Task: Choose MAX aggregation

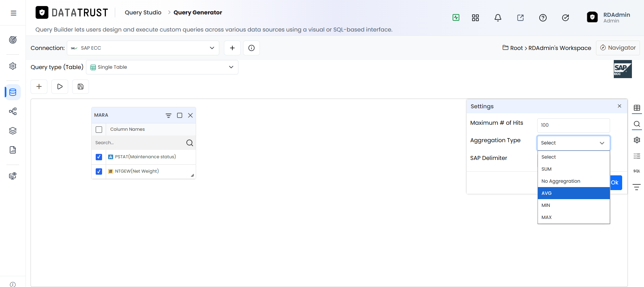Action: coord(573,217)
